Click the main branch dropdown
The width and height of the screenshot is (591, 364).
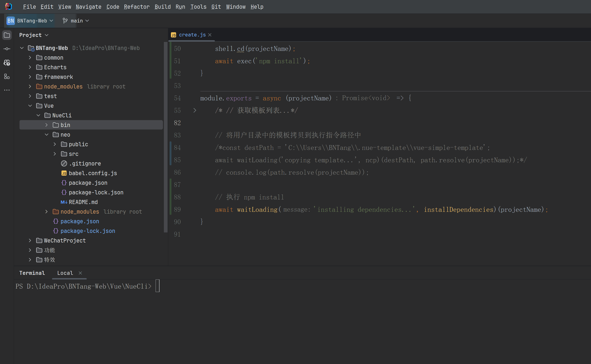(x=76, y=20)
